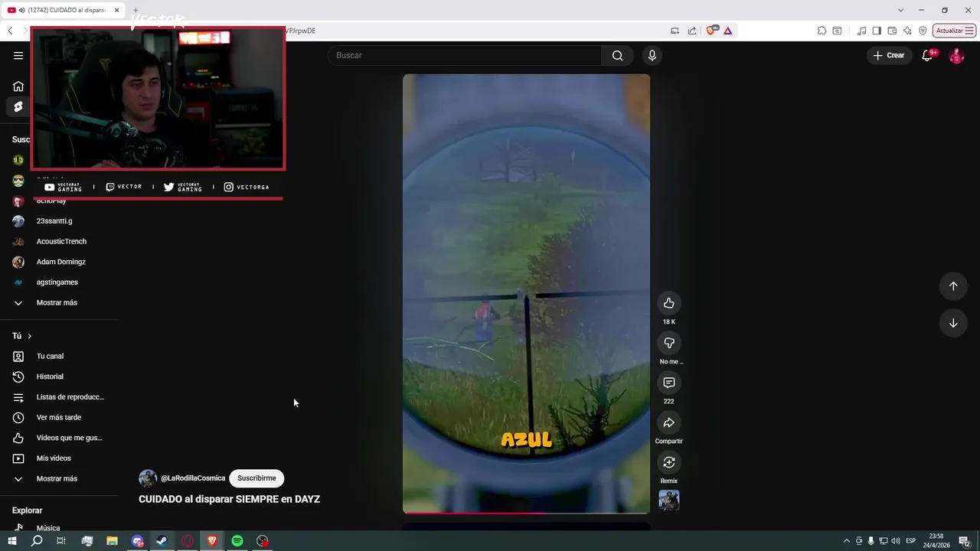Open Spotify from the taskbar

(x=237, y=541)
